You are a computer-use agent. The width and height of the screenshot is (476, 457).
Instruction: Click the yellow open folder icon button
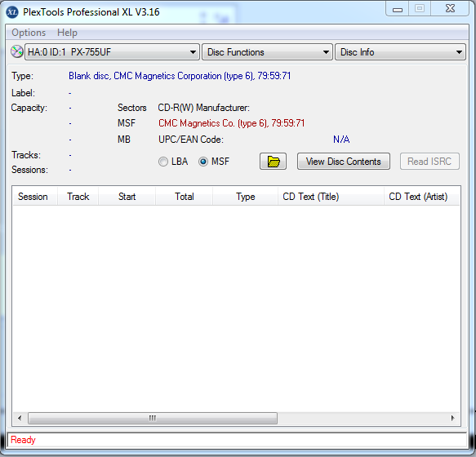273,162
